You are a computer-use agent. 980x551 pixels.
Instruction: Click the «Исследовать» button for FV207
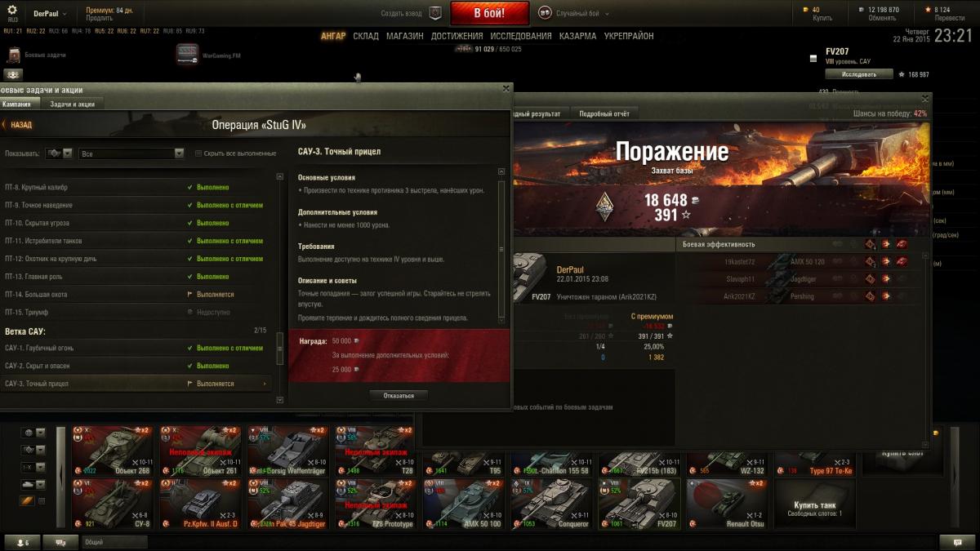858,74
